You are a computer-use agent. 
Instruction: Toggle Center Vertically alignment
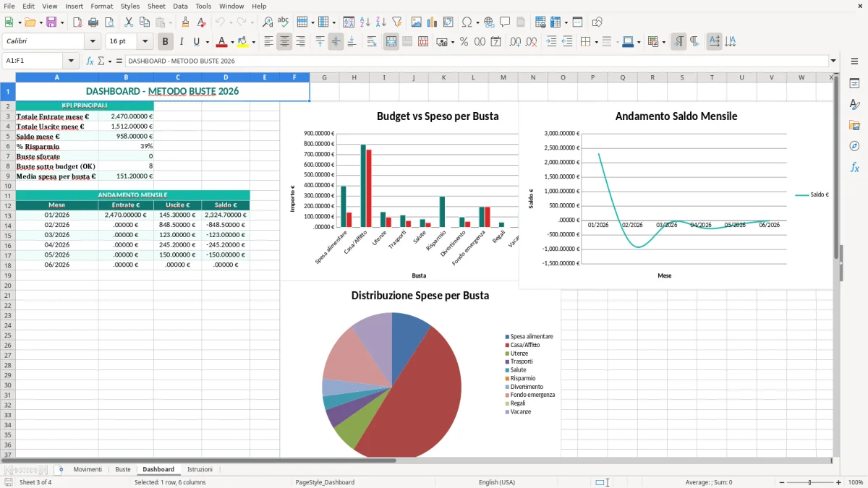pos(336,42)
